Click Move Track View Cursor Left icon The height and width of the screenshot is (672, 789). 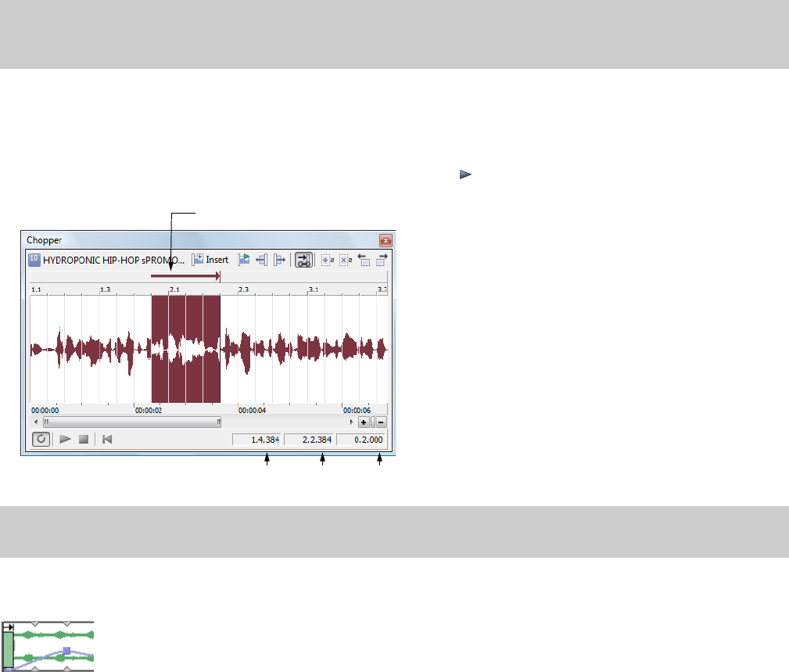tap(262, 260)
